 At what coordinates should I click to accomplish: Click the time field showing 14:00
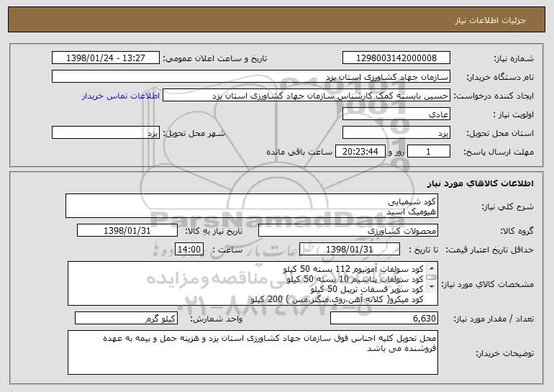tap(189, 249)
